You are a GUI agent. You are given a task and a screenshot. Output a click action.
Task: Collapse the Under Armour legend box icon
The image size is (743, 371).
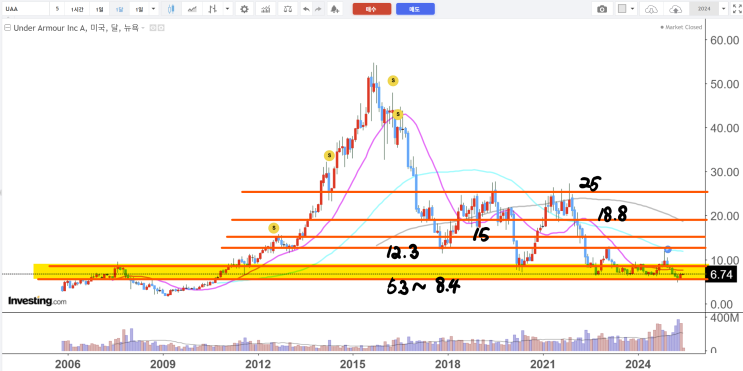tap(7, 28)
